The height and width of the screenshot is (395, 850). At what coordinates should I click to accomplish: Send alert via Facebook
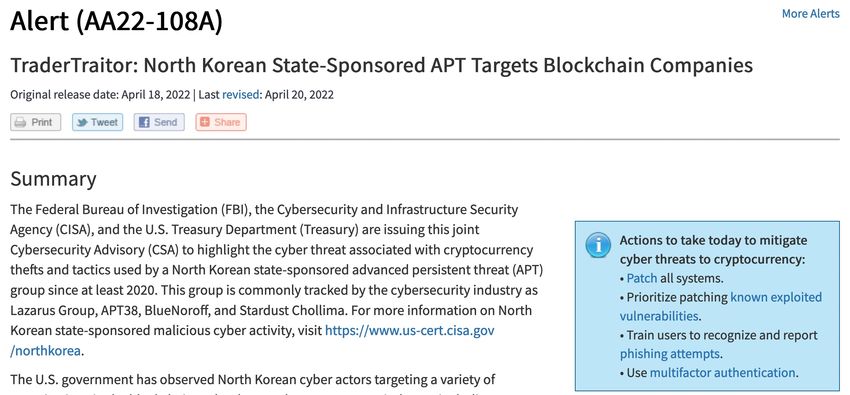pyautogui.click(x=159, y=122)
